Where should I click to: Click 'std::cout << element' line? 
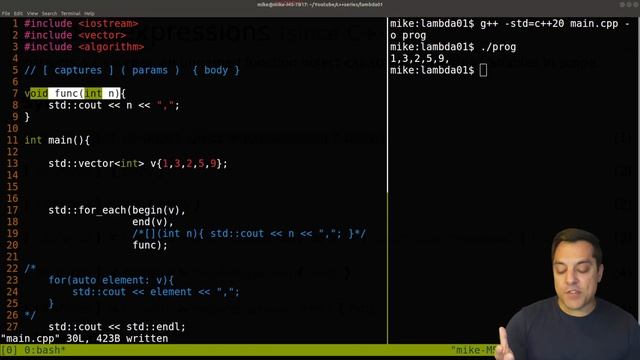156,292
